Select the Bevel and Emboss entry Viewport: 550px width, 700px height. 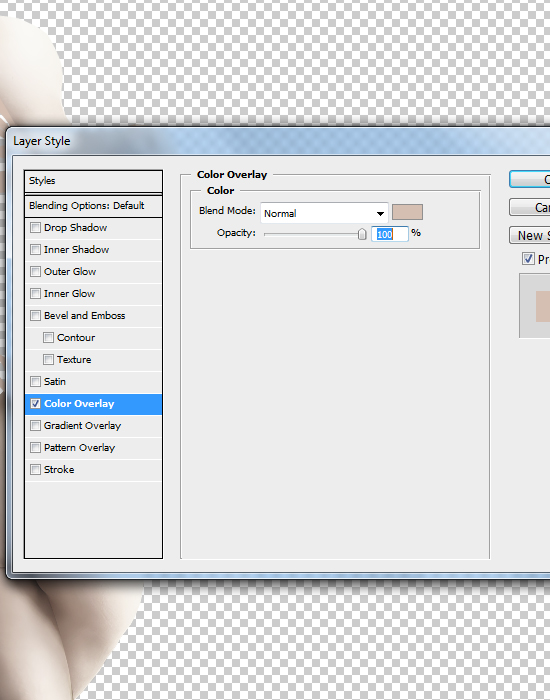(84, 316)
